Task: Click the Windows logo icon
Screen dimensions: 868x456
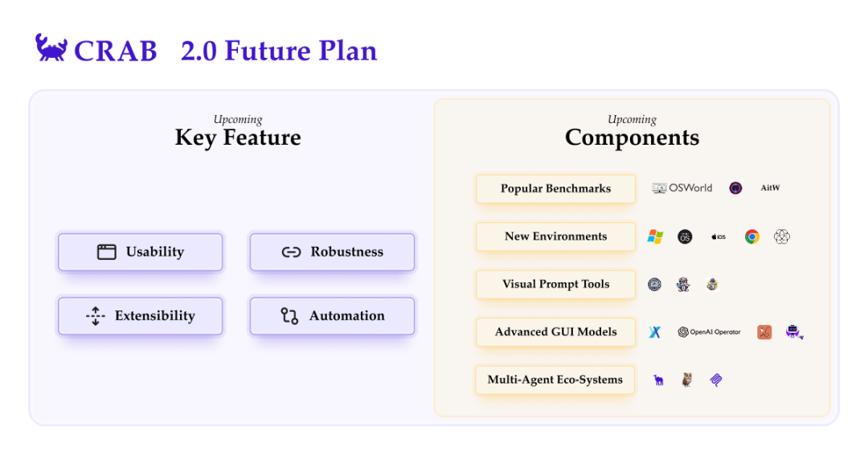Action: coord(655,236)
